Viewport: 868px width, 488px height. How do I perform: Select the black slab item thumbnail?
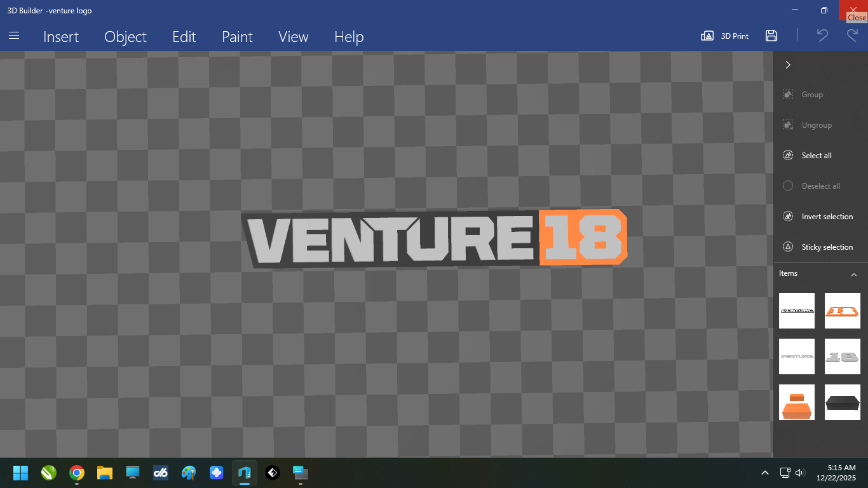pyautogui.click(x=843, y=402)
